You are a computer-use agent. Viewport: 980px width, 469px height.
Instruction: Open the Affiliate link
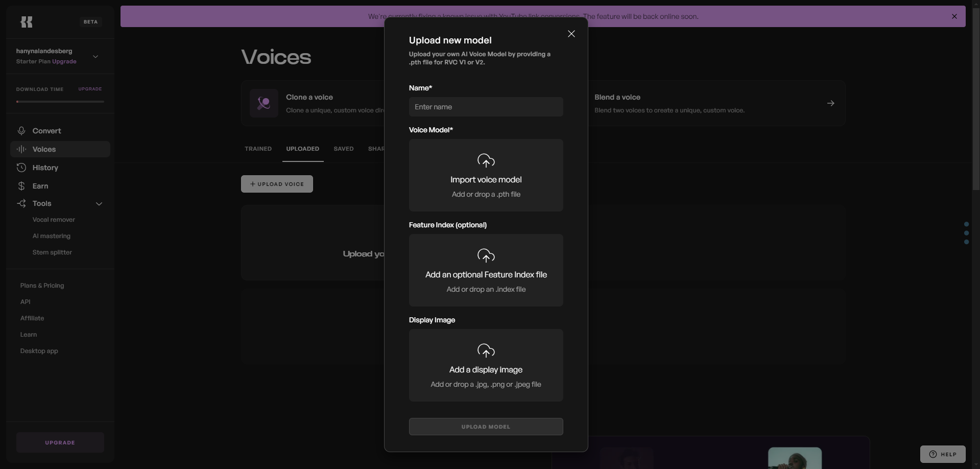point(32,318)
